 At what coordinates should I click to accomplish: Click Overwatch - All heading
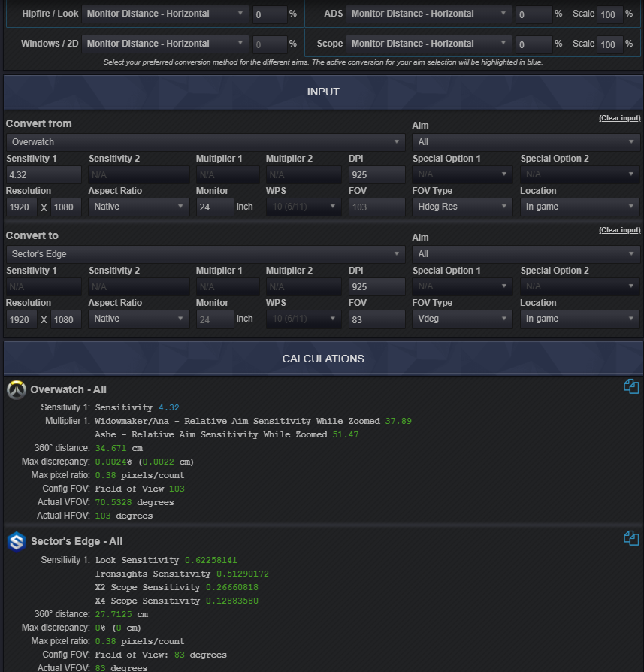coord(68,389)
